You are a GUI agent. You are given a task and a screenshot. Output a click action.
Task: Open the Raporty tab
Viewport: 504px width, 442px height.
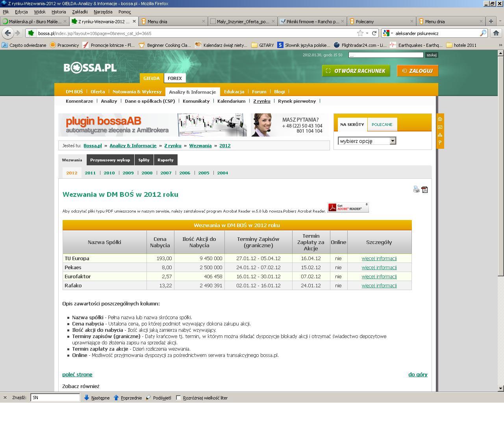[x=165, y=160]
